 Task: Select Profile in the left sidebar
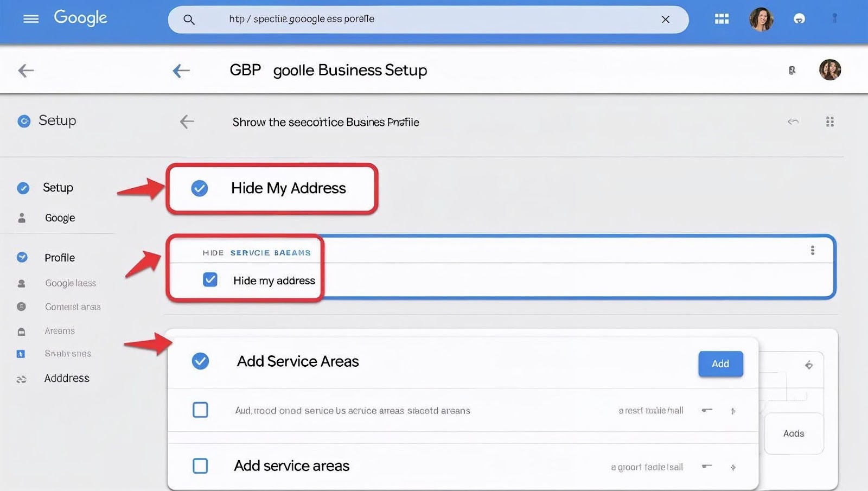60,258
